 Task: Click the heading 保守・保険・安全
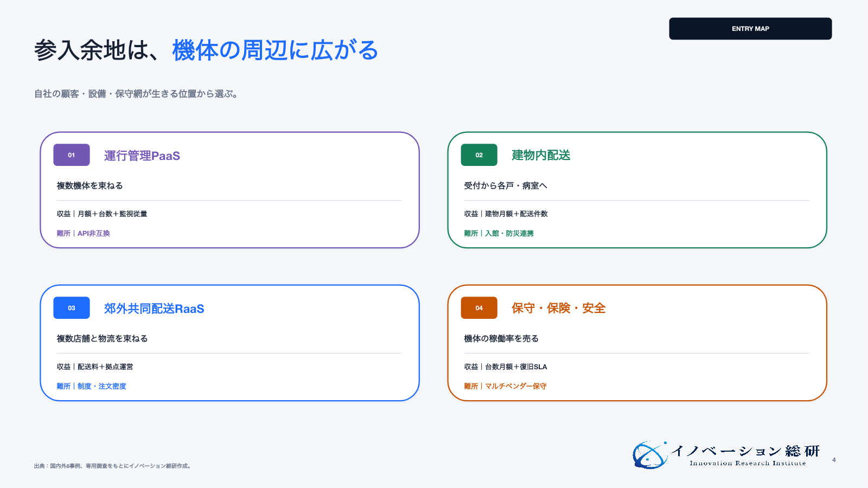(558, 308)
